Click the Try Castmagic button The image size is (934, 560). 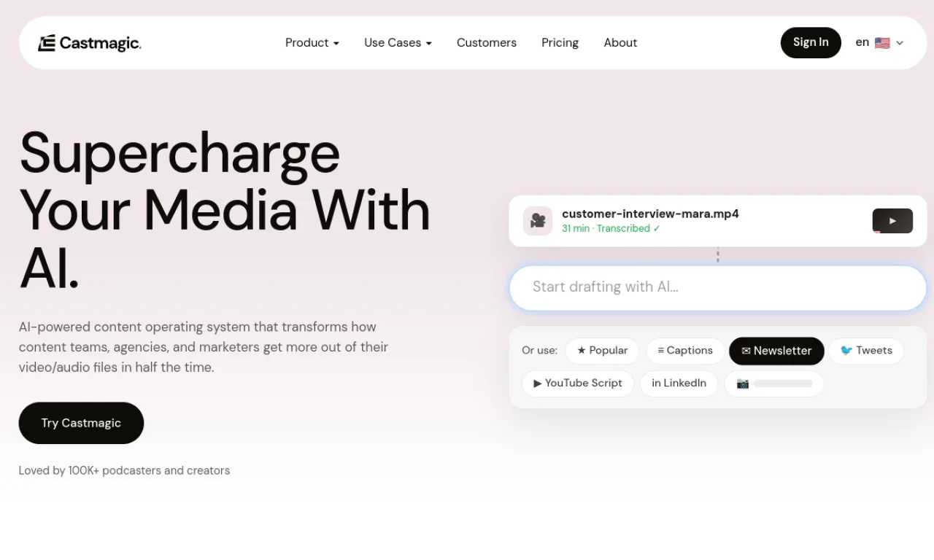pos(81,423)
